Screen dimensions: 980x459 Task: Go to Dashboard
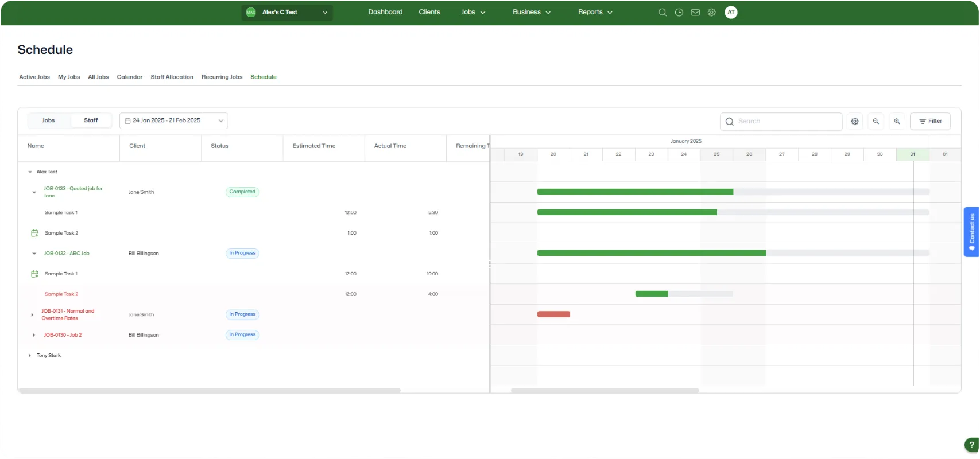[385, 12]
